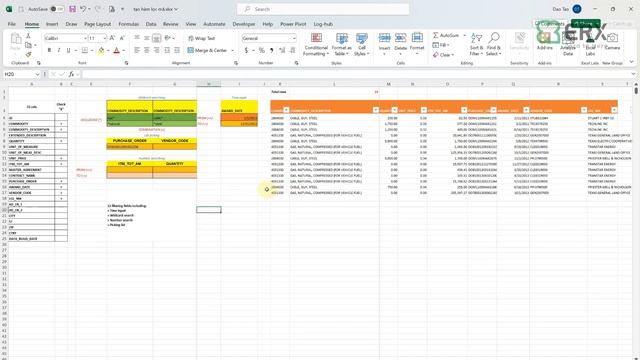Screen dimensions: 640x360
Task: Open Add-ins
Action: tap(544, 41)
